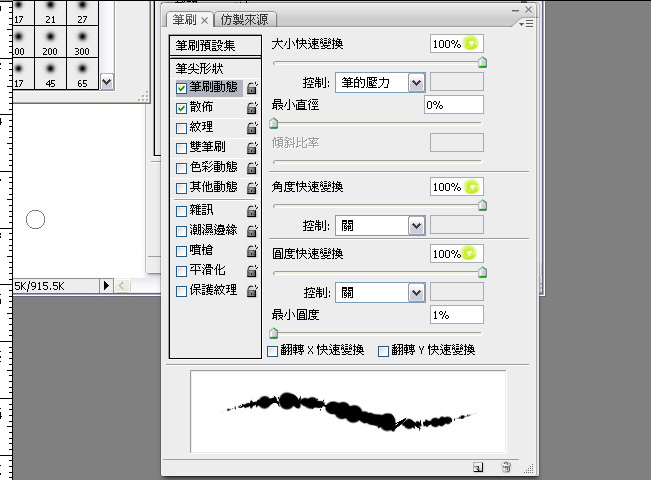Enable the 平滑化 checkbox
Viewport: 651px width, 480px height.
(181, 271)
